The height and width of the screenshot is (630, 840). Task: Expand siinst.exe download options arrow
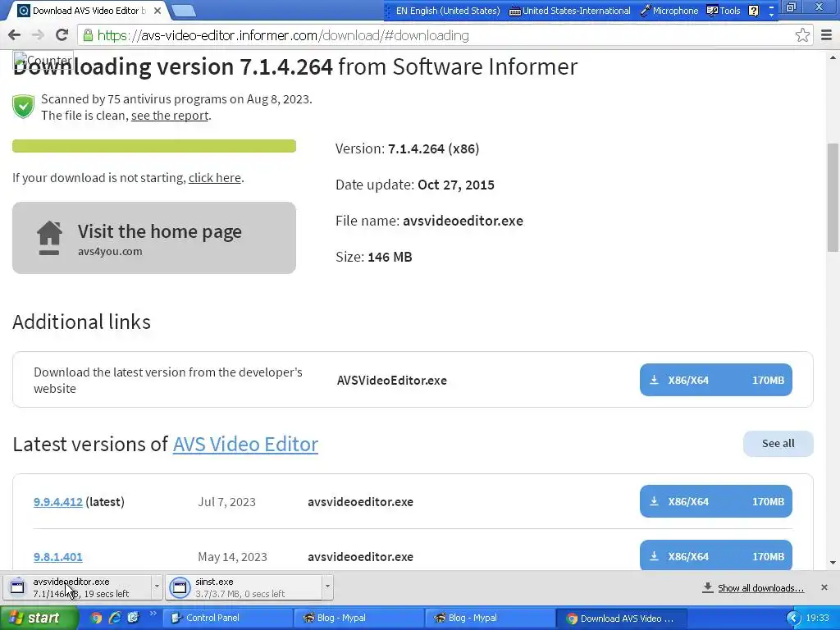[327, 587]
